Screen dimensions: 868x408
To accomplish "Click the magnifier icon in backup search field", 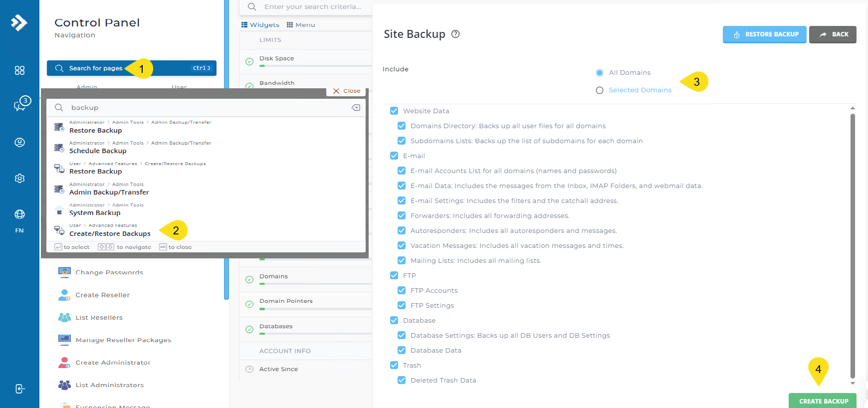I will (x=59, y=107).
